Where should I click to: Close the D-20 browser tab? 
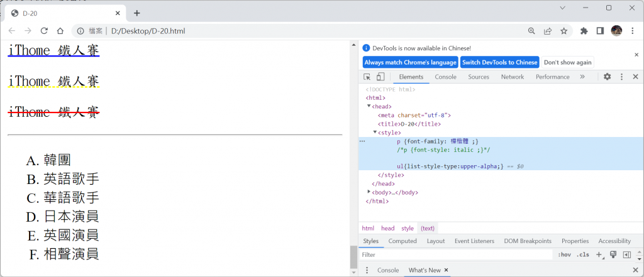coord(118,13)
